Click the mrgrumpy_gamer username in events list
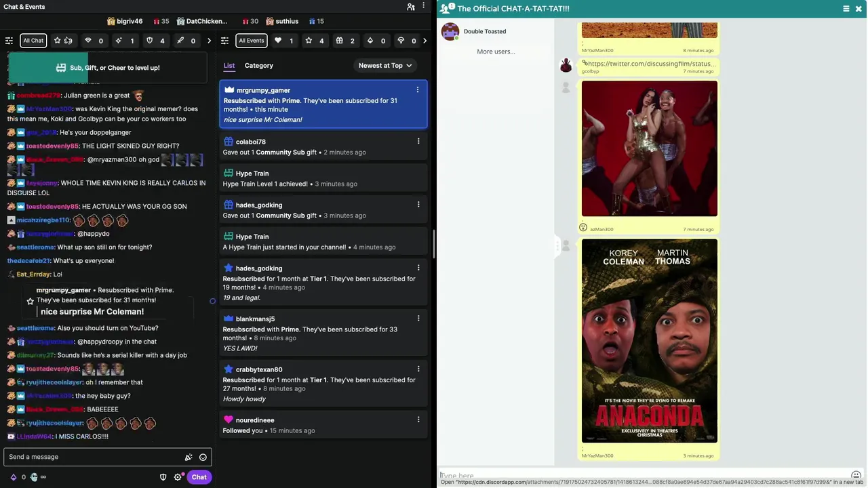The width and height of the screenshot is (868, 488). coord(264,90)
